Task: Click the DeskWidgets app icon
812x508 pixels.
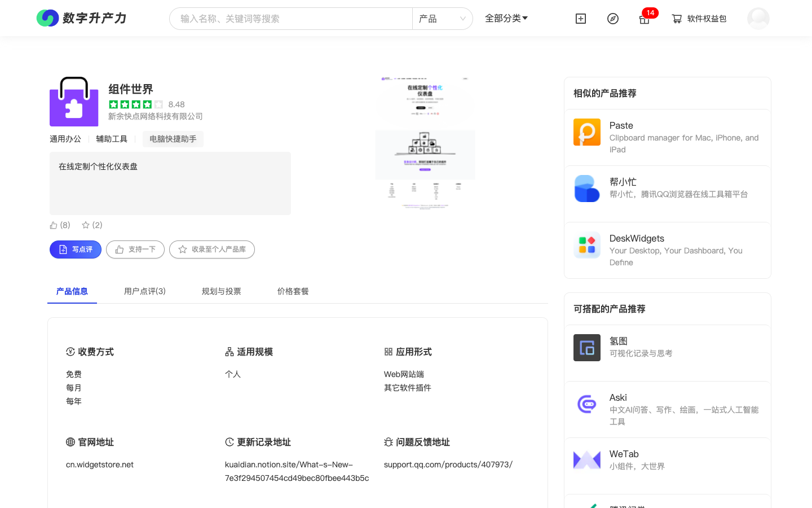Action: coord(587,245)
